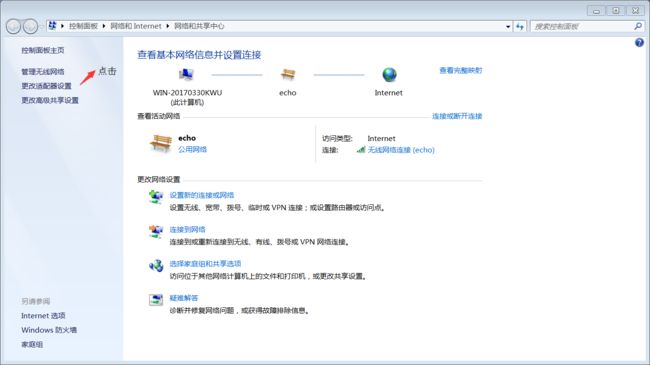Viewport: 650px width, 365px height.
Task: Click the control panel icon in address bar
Action: click(52, 26)
